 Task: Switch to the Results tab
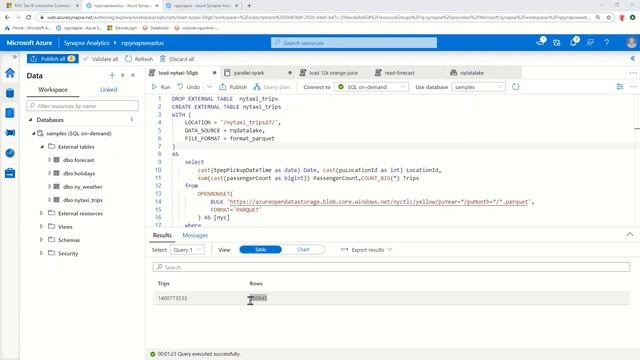pyautogui.click(x=162, y=235)
